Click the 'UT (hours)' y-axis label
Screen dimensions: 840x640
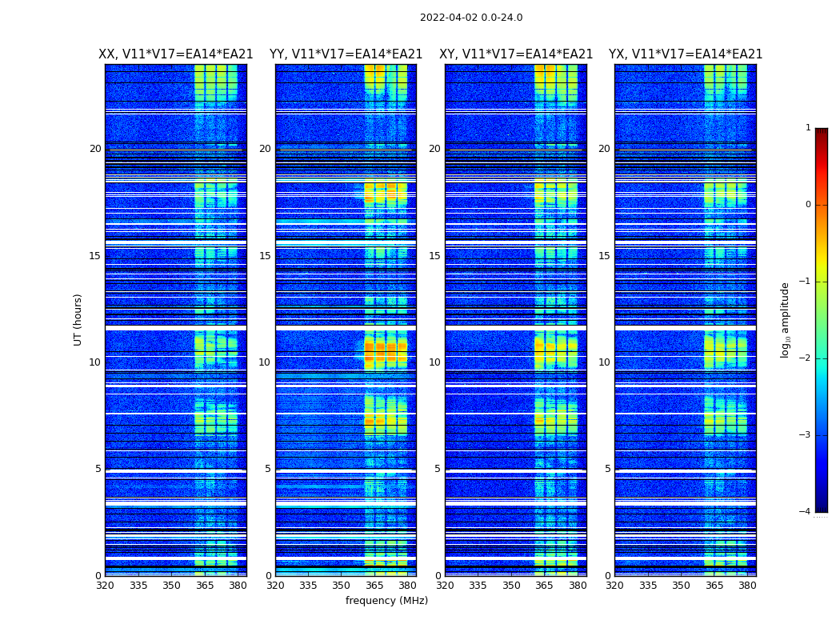pyautogui.click(x=78, y=319)
